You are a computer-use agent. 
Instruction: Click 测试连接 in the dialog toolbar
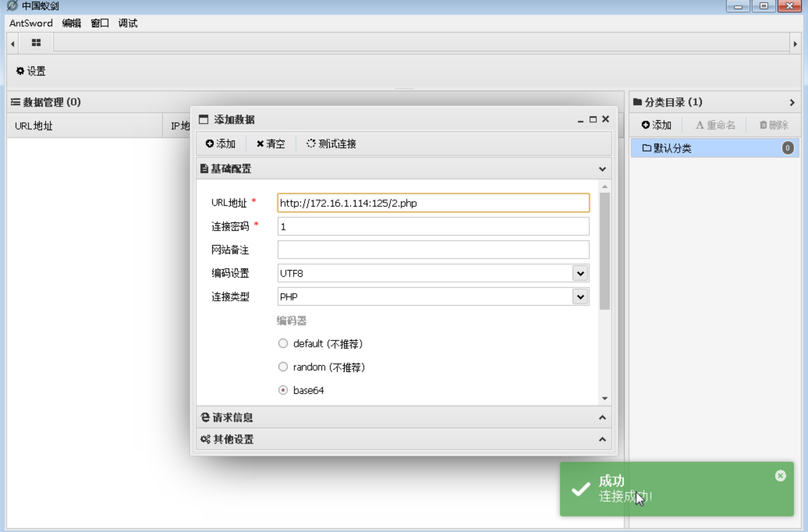click(331, 144)
